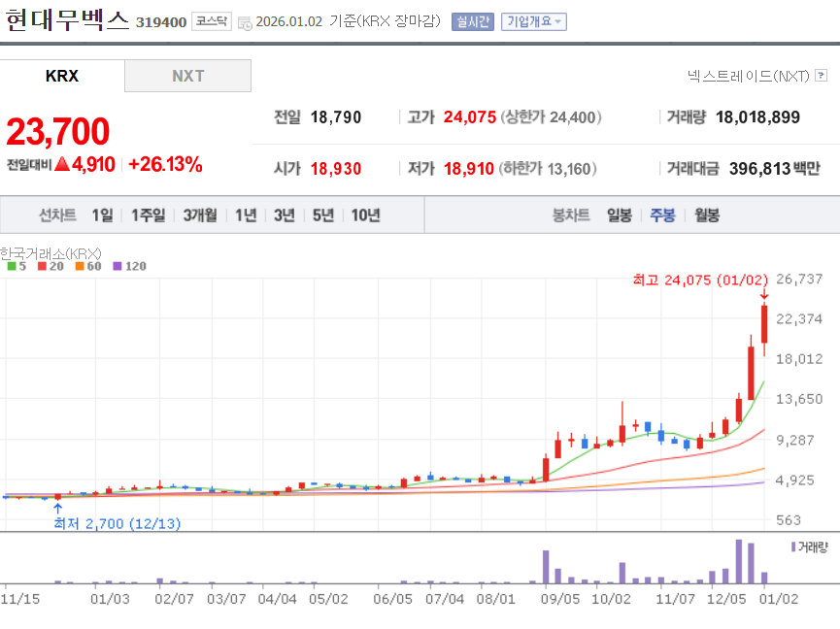Click the 거래량 value 18,018,899
Viewport: 840px width, 629px height.
757,117
